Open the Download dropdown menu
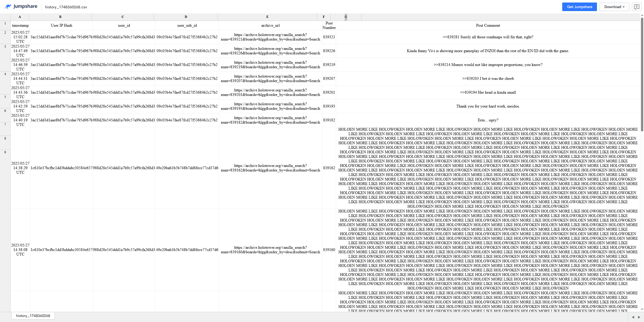Image resolution: width=644 pixels, height=322 pixels. coord(614,7)
